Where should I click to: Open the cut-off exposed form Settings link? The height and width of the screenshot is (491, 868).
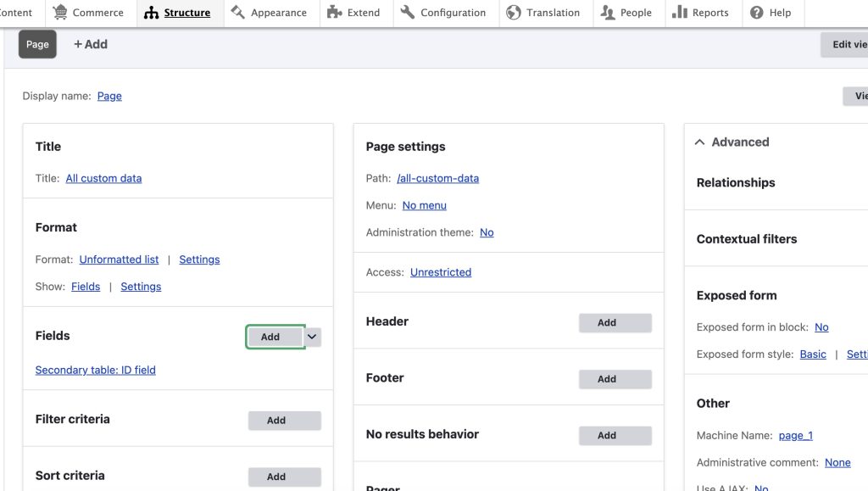[858, 354]
